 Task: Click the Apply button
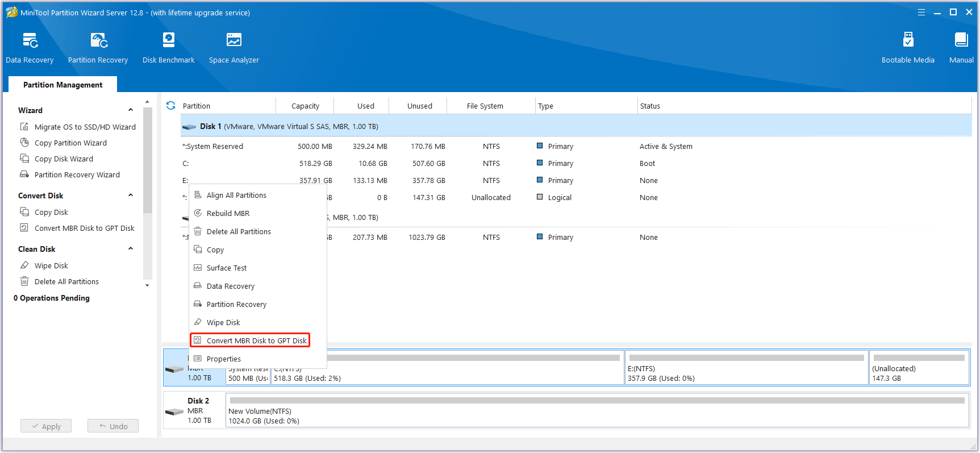tap(46, 426)
